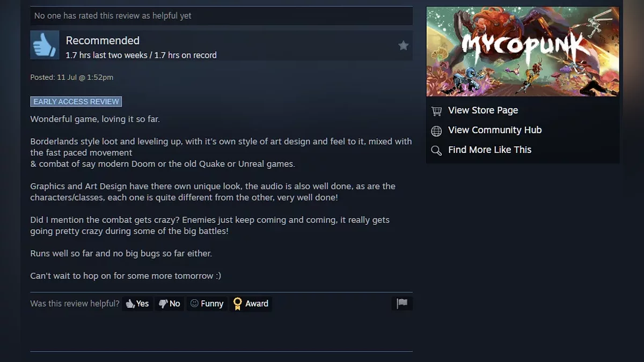The width and height of the screenshot is (644, 362).
Task: Click the Recommended review heading
Action: pos(103,41)
